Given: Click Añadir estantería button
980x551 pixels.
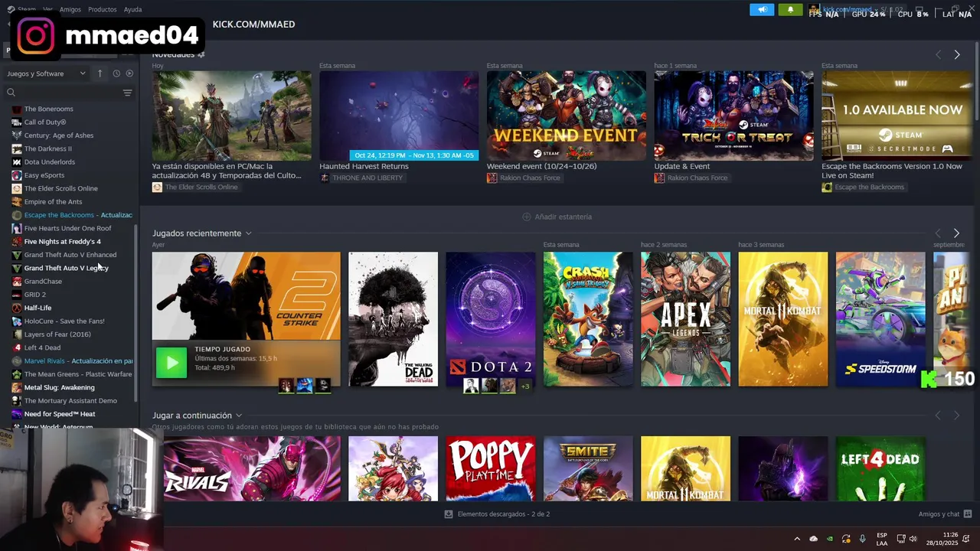Looking at the screenshot, I should [557, 217].
